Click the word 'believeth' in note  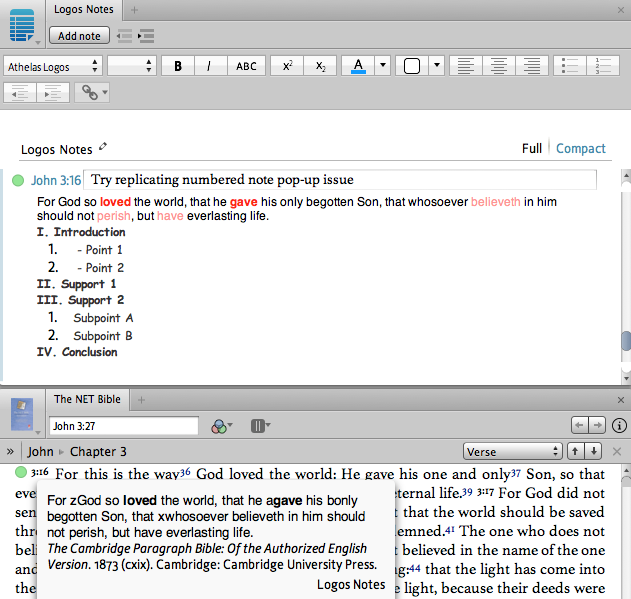click(495, 202)
